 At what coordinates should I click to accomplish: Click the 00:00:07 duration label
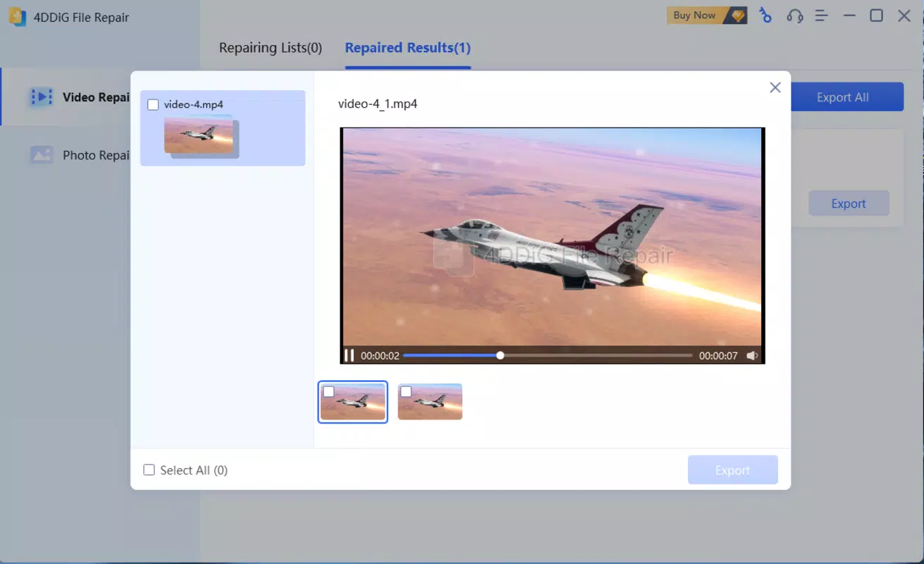[x=718, y=356]
